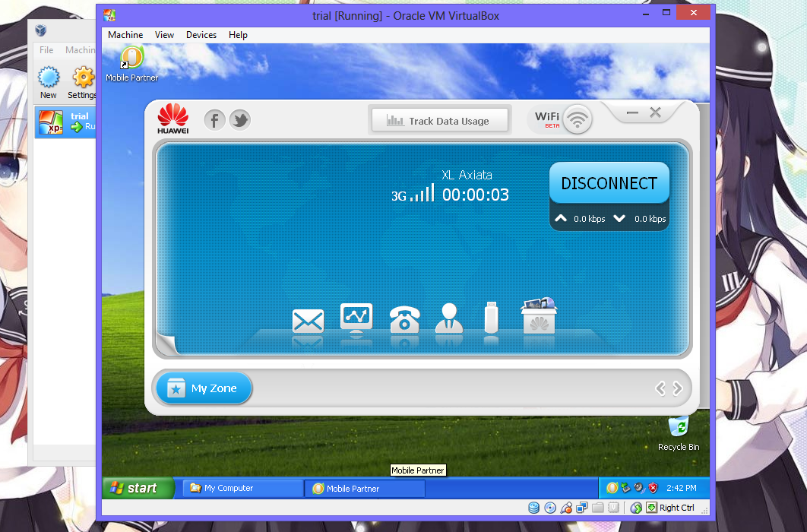Image resolution: width=807 pixels, height=532 pixels.
Task: Open File menu in VirtualBox Manager
Action: coord(46,50)
